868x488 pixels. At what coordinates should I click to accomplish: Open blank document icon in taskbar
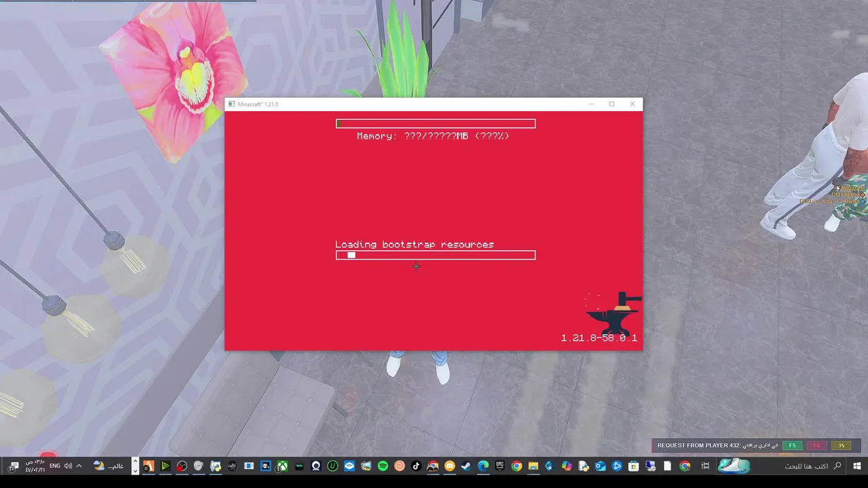pyautogui.click(x=667, y=466)
